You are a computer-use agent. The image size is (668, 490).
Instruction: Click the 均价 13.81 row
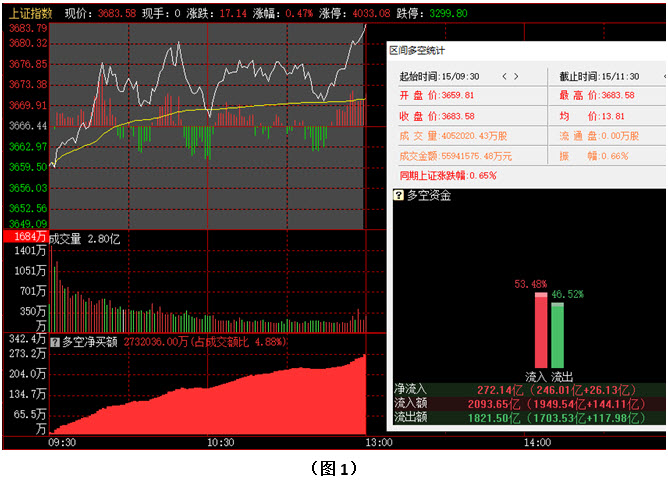592,116
